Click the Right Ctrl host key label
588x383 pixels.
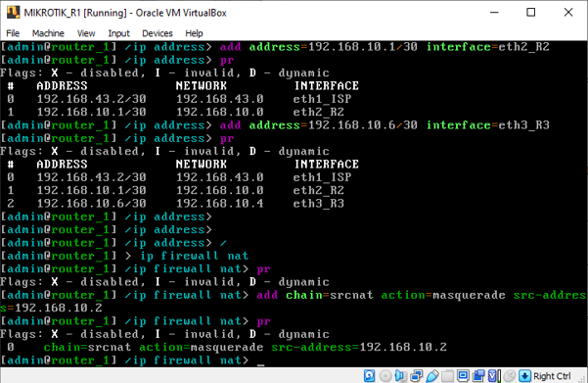pos(552,376)
